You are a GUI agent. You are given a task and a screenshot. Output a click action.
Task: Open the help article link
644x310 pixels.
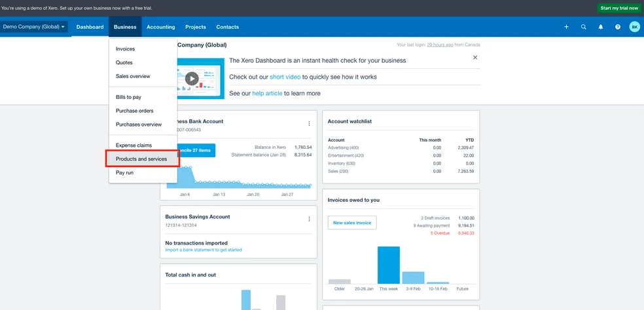click(x=267, y=93)
